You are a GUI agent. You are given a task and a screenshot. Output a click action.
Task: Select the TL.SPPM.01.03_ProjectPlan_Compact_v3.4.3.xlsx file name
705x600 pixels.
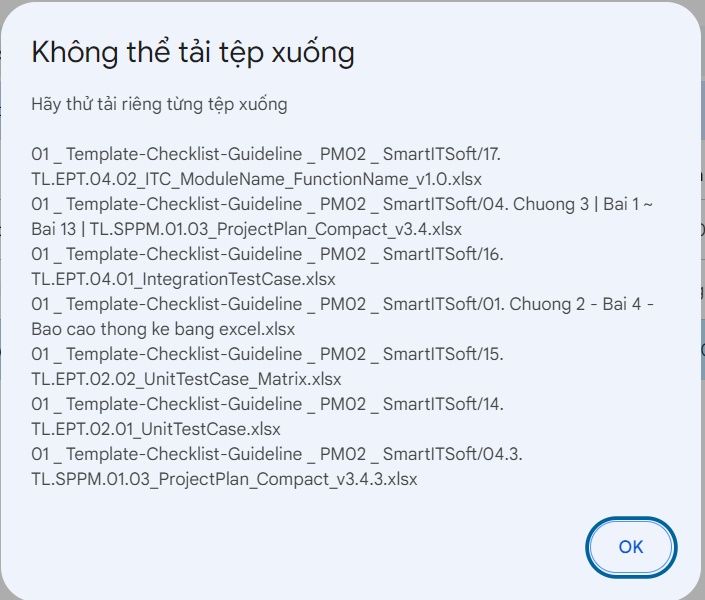pos(224,479)
